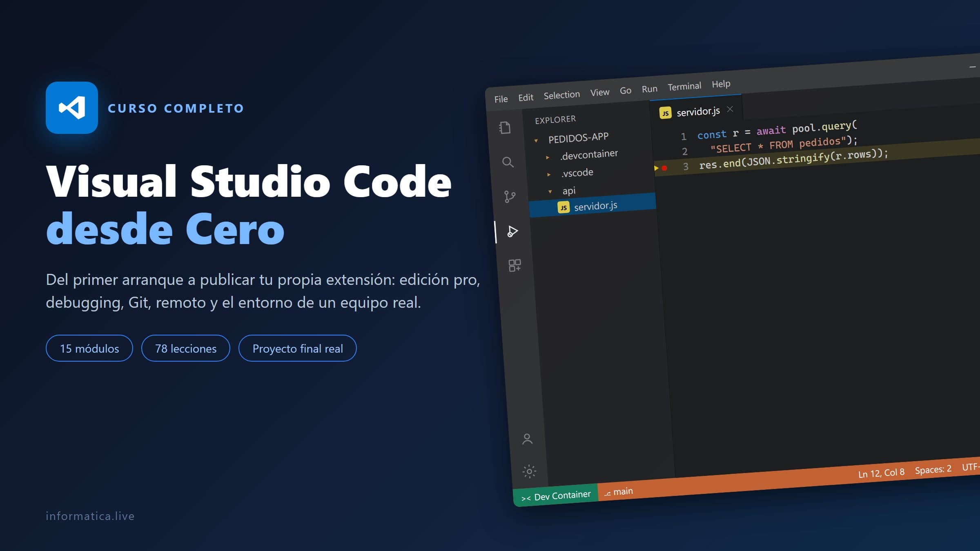Image resolution: width=980 pixels, height=551 pixels.
Task: Click the JS icon on servidor.js tab
Action: pyautogui.click(x=665, y=113)
